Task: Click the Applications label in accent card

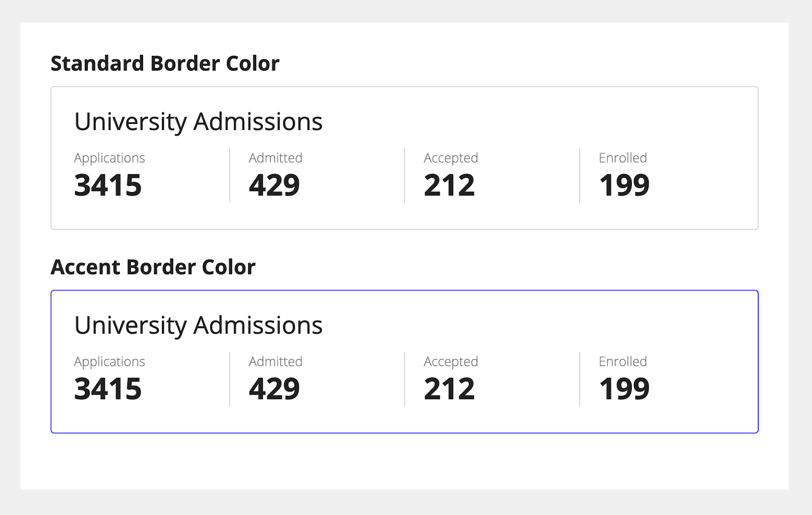Action: click(x=110, y=362)
